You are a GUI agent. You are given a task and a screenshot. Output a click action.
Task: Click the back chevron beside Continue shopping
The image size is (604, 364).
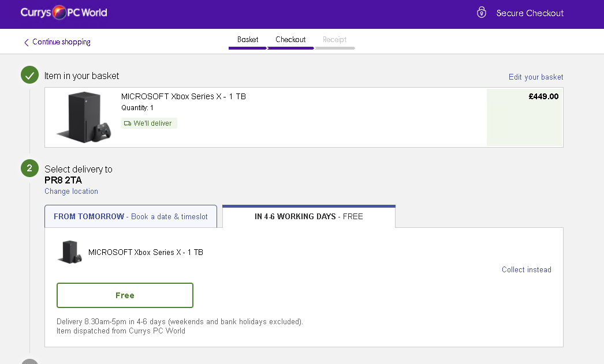26,42
